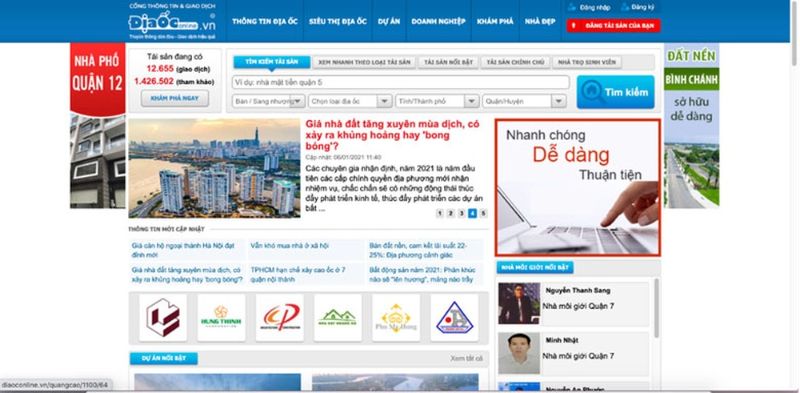Image resolution: width=800 pixels, height=393 pixels.
Task: Click the red CP company logo
Action: point(280,317)
